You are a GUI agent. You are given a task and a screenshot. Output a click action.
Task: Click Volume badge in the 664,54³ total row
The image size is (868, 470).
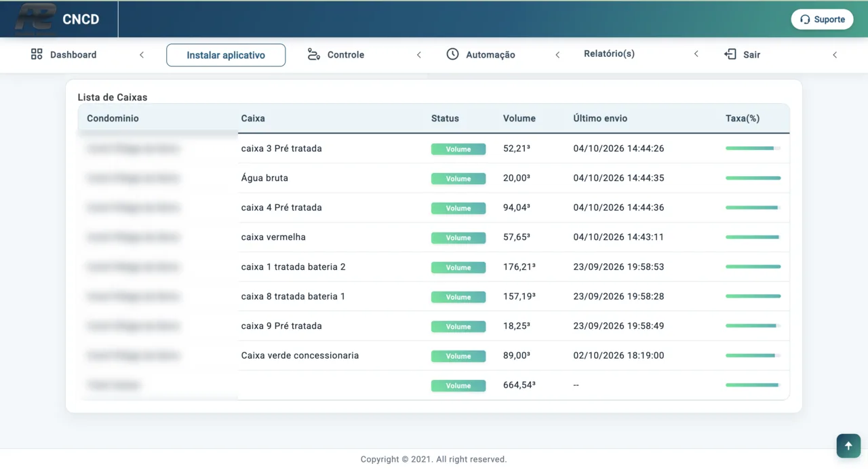point(458,385)
